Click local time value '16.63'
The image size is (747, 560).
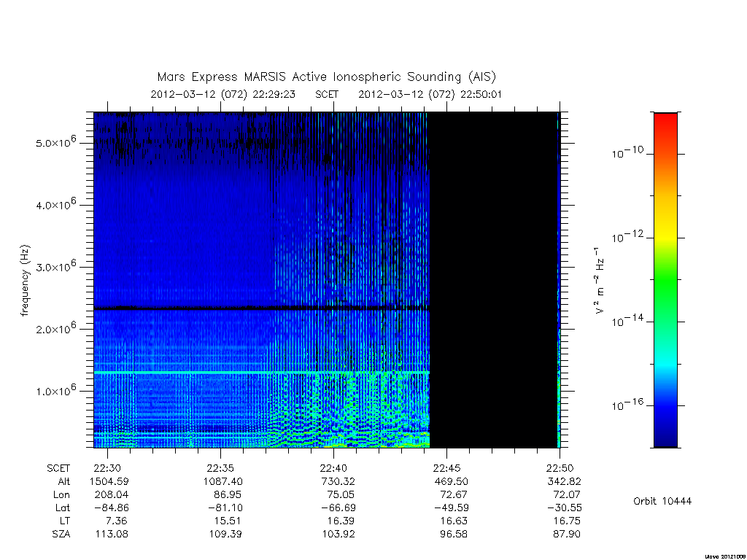(x=454, y=521)
